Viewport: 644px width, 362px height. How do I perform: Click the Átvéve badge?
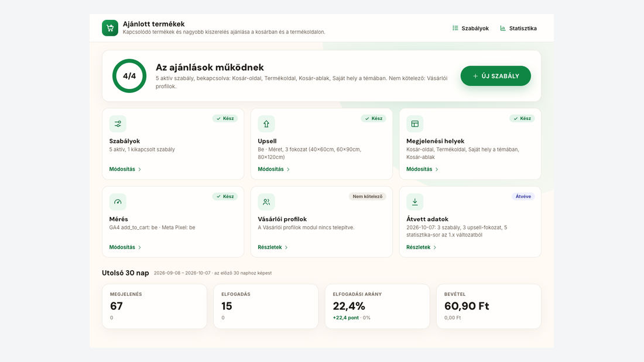pos(523,196)
